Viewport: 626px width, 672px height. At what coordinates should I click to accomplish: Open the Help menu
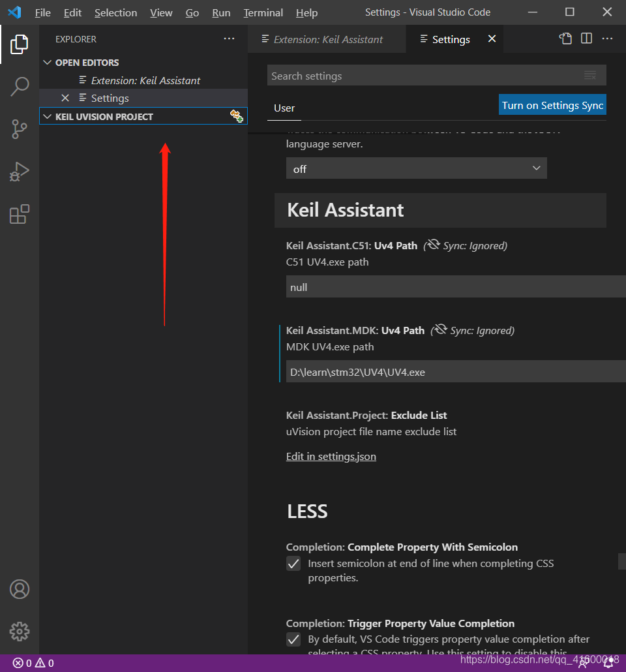click(306, 13)
